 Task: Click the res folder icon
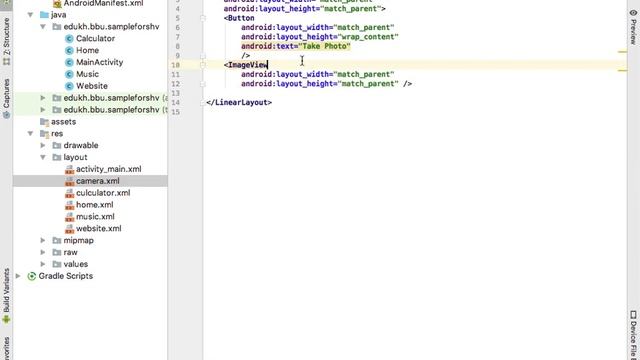click(44, 133)
